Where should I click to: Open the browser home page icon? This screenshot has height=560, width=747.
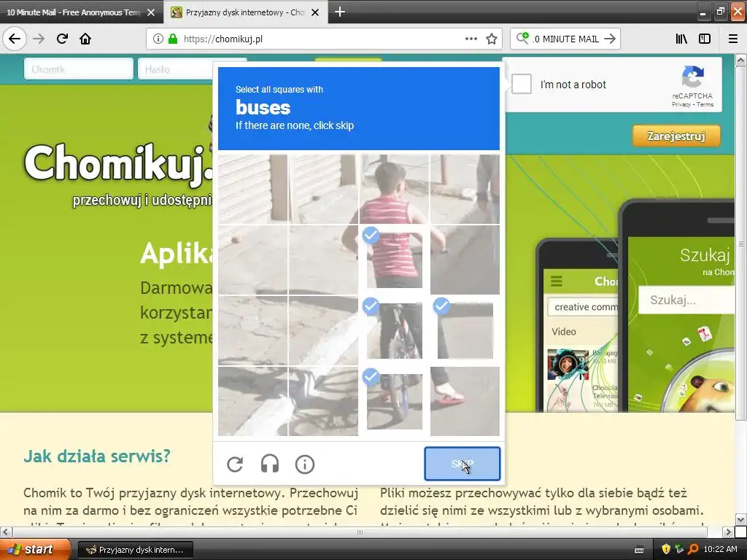tap(85, 39)
